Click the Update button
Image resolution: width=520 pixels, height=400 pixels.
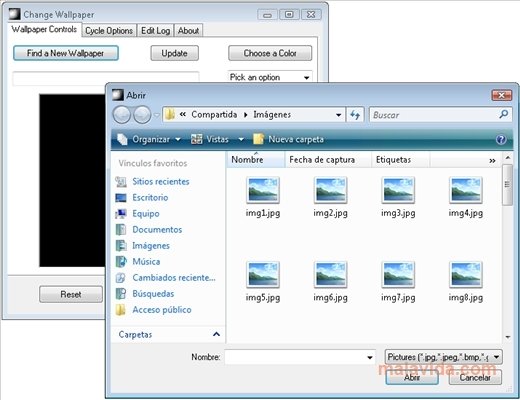tap(174, 53)
